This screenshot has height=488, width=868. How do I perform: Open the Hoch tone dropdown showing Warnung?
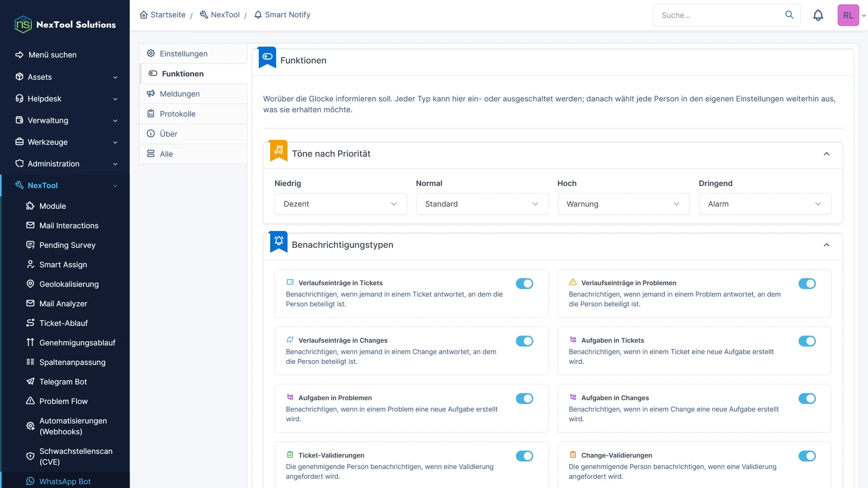pos(623,204)
